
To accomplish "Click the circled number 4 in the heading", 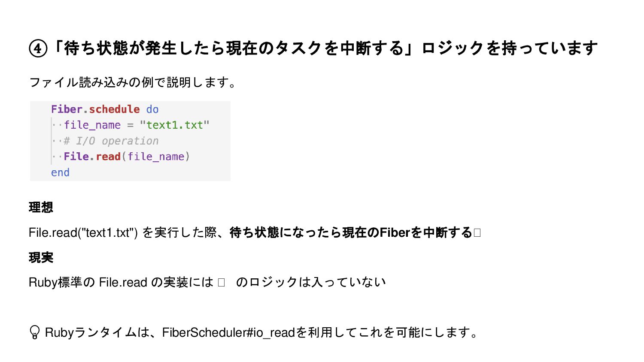I will (x=38, y=48).
